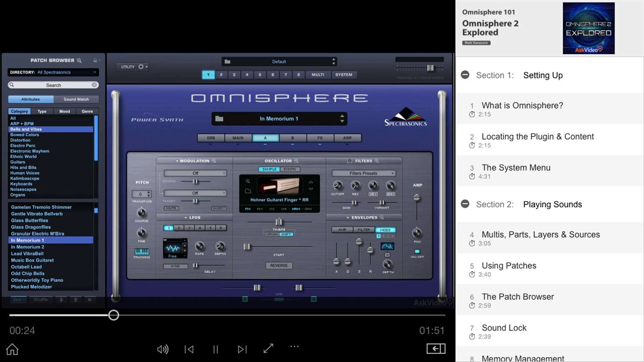Open the In Memorium 1 patch selector arrows
Screen dimensions: 644x362
point(342,118)
